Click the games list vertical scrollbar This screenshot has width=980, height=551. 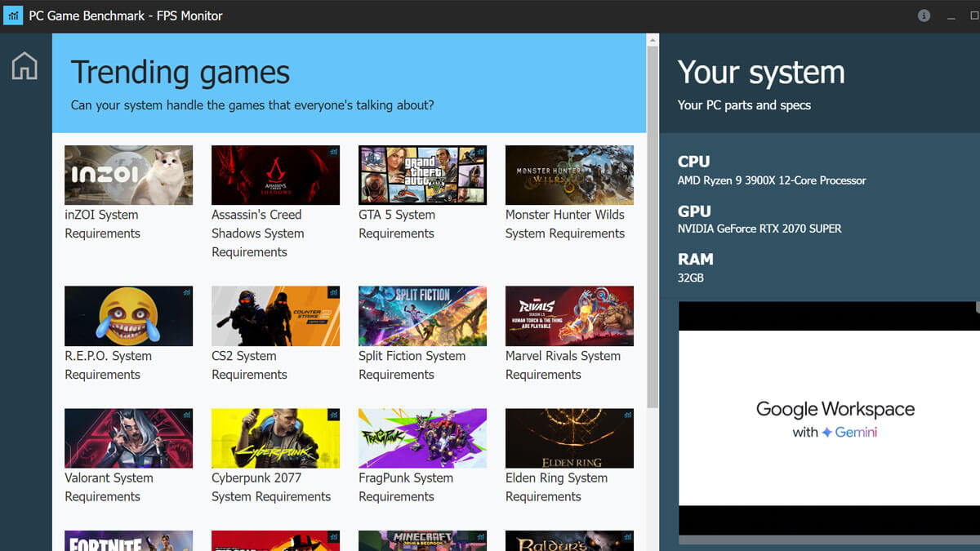click(x=653, y=229)
